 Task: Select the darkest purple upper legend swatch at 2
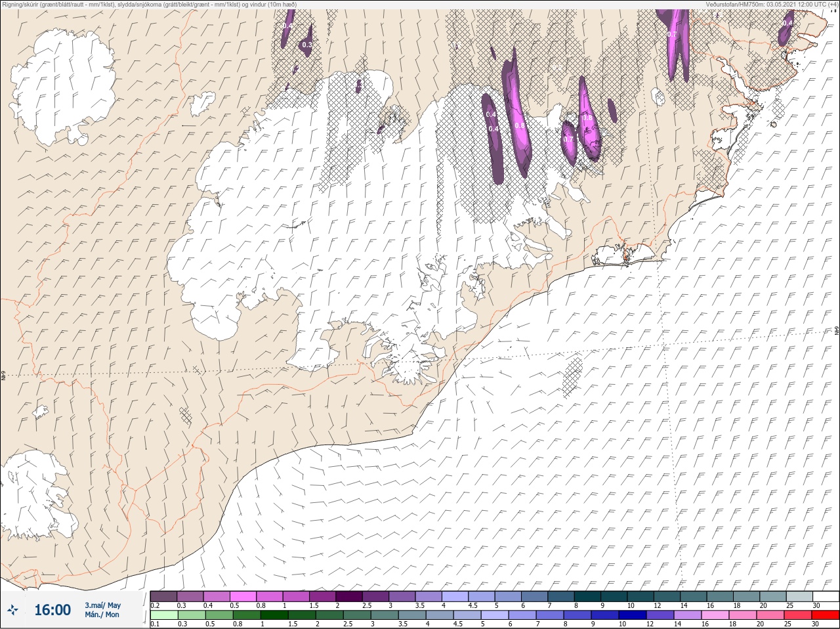pyautogui.click(x=349, y=597)
